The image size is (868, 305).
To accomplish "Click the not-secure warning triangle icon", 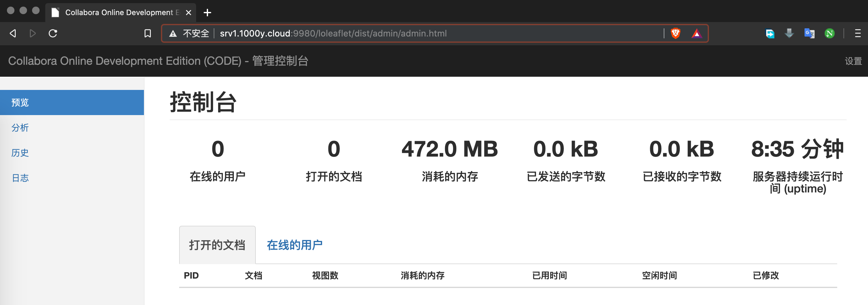I will (x=173, y=33).
